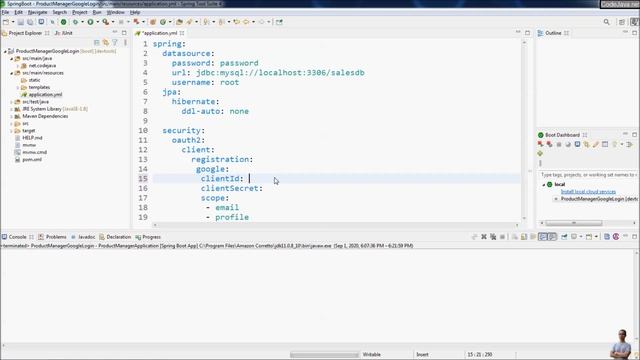This screenshot has height=360, width=640.
Task: Click the Open Perspective icon at top right
Action: 622,22
